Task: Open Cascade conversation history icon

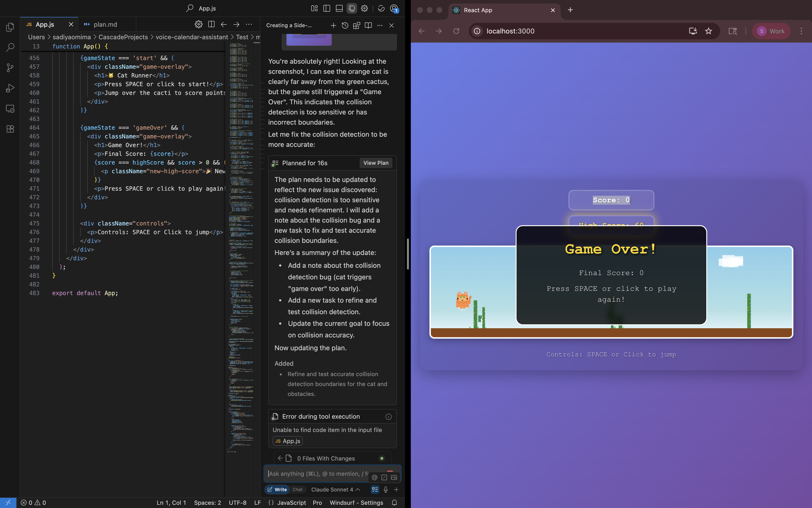Action: tap(345, 26)
